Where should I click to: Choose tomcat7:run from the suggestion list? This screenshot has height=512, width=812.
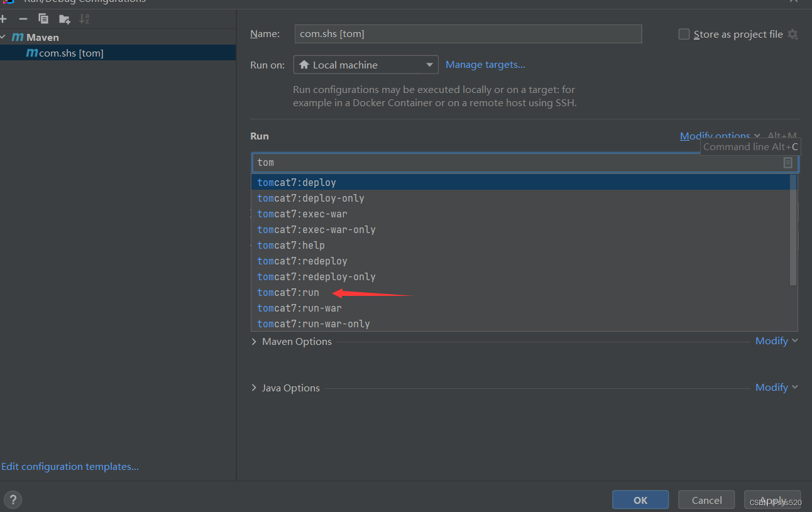(x=288, y=292)
